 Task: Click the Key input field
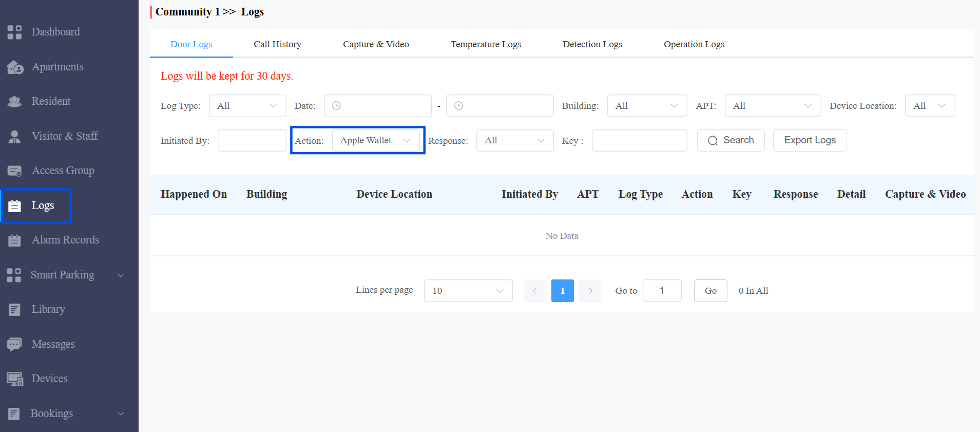point(640,140)
